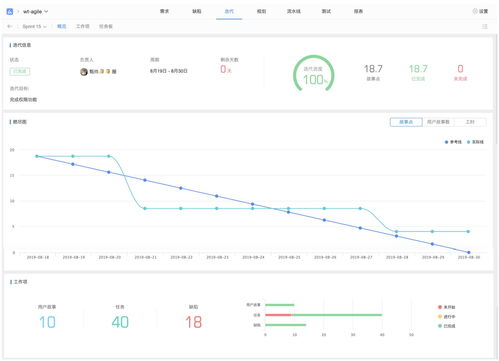This screenshot has height=361, width=499.
Task: Expand the wt-agile project dropdown
Action: 36,11
